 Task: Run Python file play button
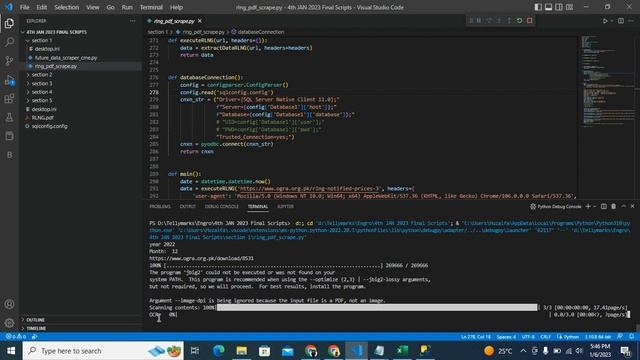pyautogui.click(x=605, y=21)
